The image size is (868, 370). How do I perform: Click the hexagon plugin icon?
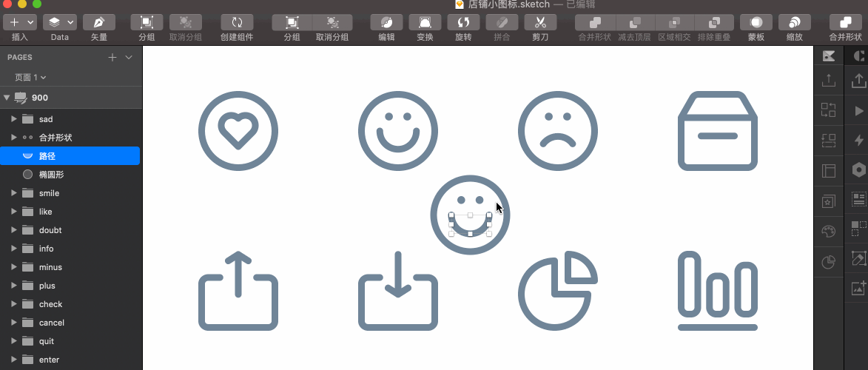[x=859, y=170]
